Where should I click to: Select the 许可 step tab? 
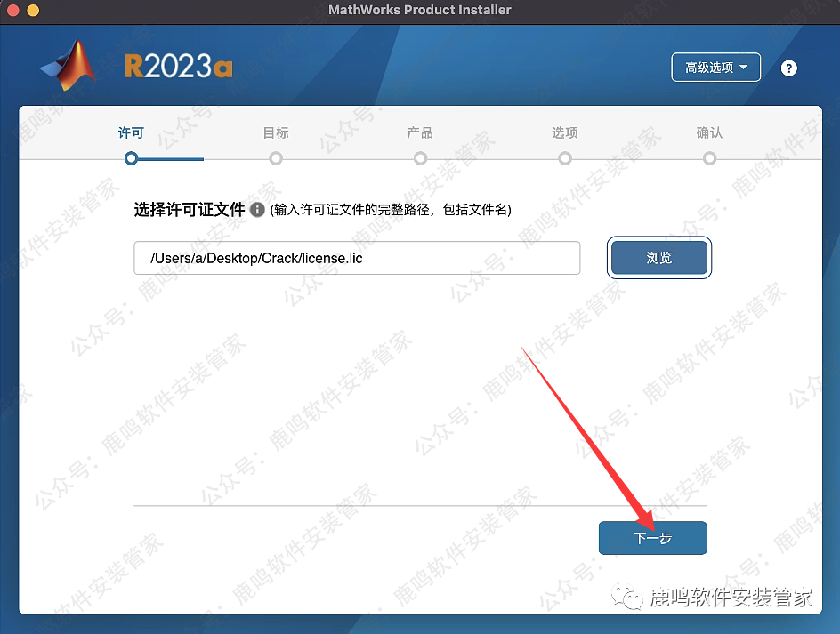click(x=132, y=132)
